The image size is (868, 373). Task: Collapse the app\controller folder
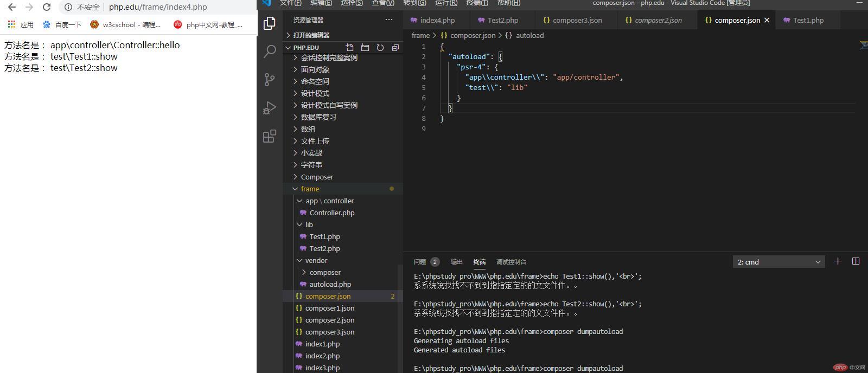(342, 201)
